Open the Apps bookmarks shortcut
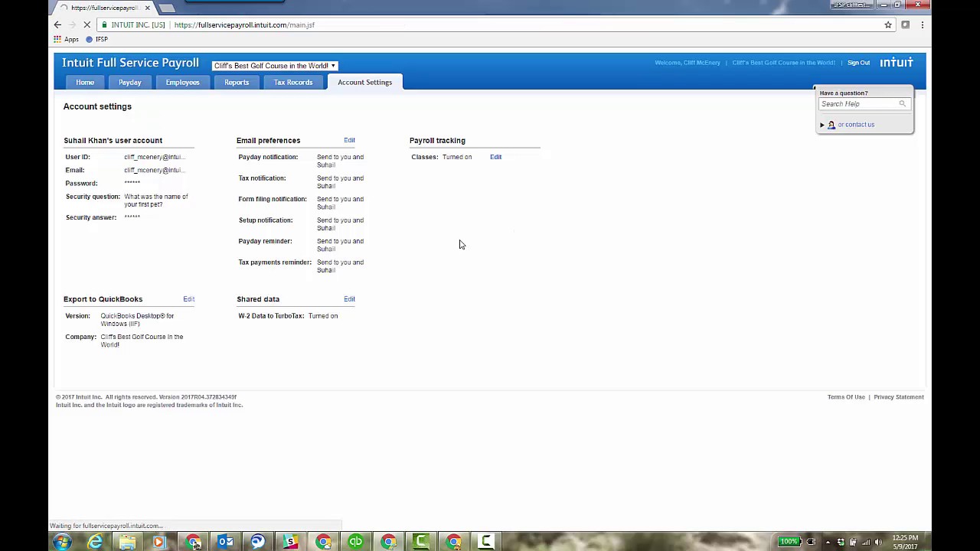Viewport: 980px width, 551px height. click(x=66, y=39)
